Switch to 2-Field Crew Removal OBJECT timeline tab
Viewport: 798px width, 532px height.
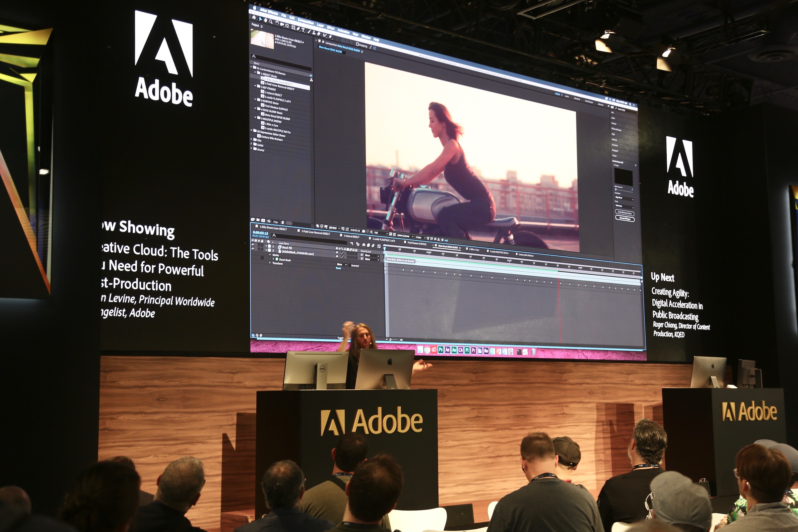pyautogui.click(x=316, y=233)
